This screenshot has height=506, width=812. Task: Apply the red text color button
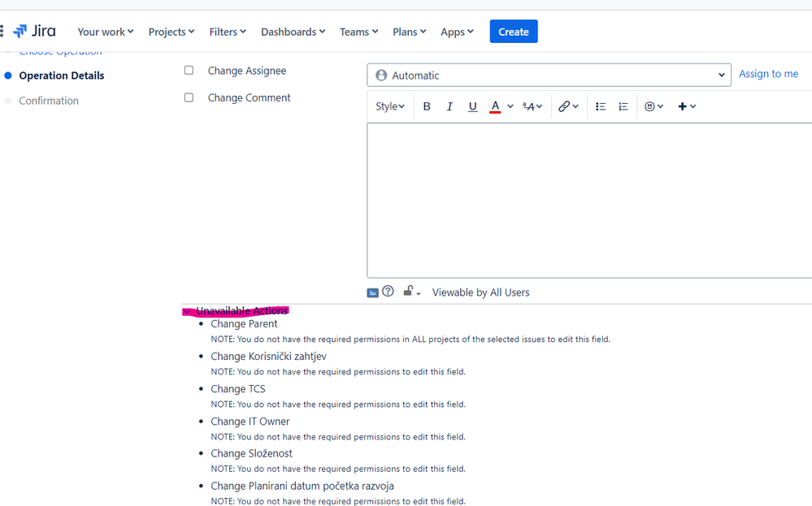[x=495, y=106]
